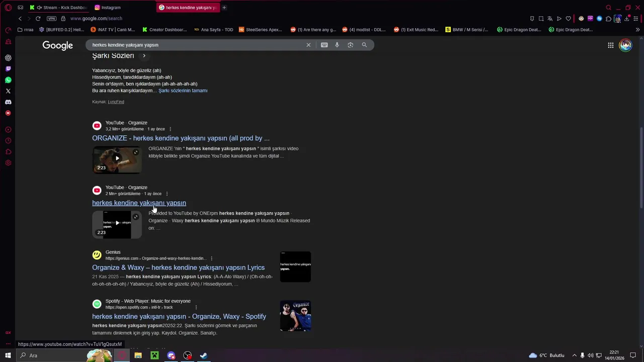The image size is (644, 362).
Task: Open Google account profile avatar
Action: click(x=625, y=45)
